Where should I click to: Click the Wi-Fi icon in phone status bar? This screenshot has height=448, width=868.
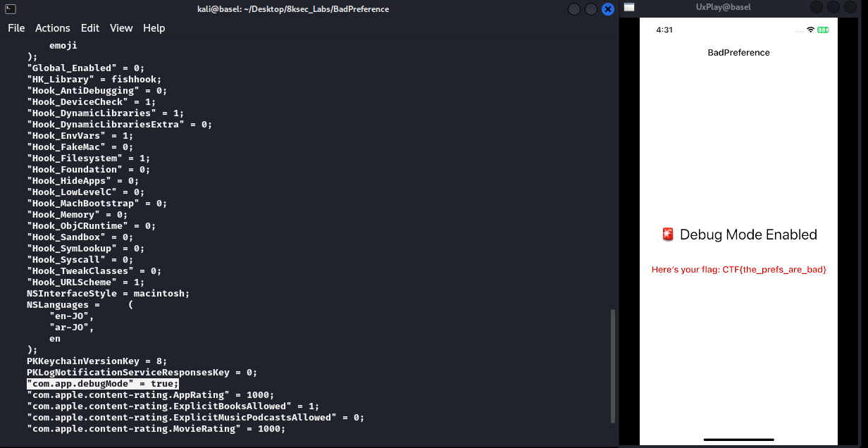coord(810,30)
